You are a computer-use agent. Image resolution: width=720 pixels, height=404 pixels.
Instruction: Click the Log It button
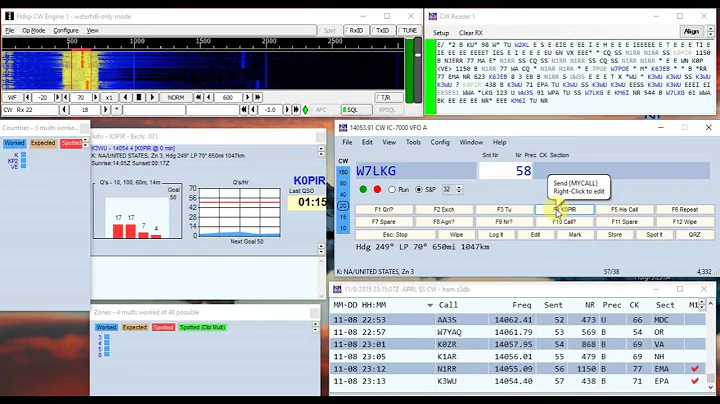point(496,235)
